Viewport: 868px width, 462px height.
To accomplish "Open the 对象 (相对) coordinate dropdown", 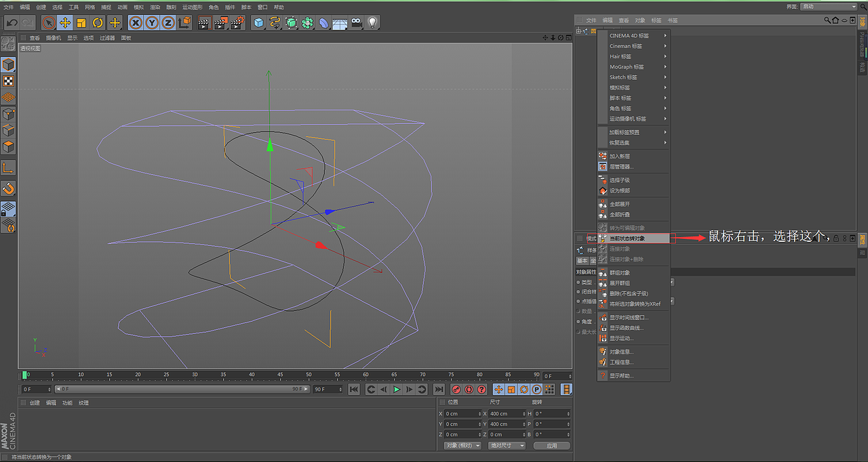I will [462, 446].
